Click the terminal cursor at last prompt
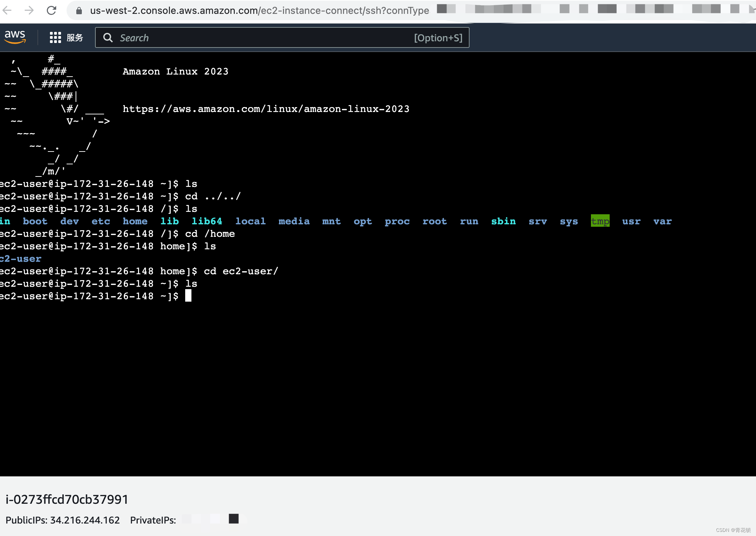 pos(188,296)
